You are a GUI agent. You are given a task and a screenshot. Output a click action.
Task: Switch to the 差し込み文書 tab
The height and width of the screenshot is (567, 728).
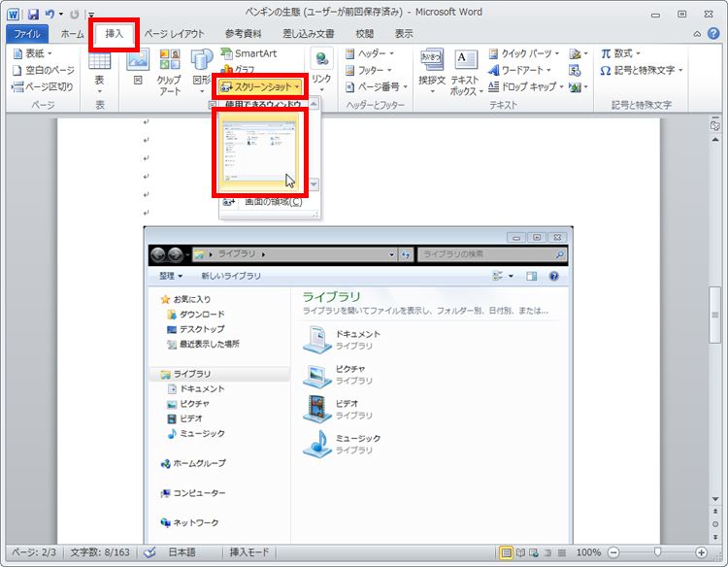tap(309, 34)
